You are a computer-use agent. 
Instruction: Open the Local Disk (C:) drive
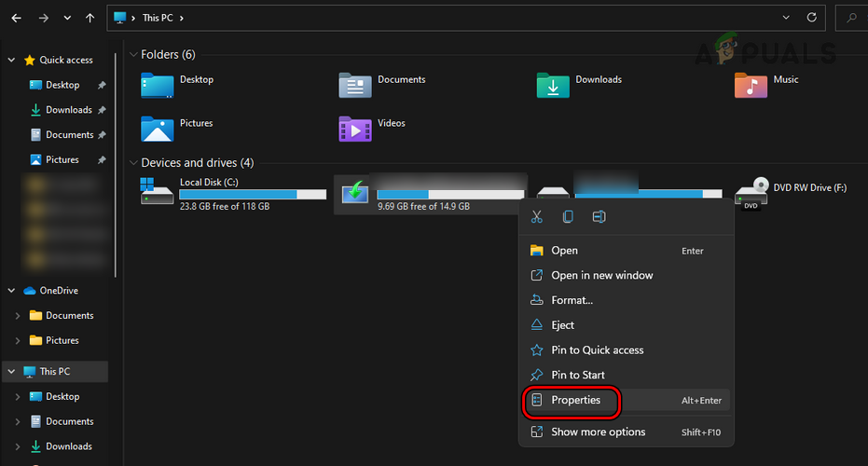(x=157, y=193)
